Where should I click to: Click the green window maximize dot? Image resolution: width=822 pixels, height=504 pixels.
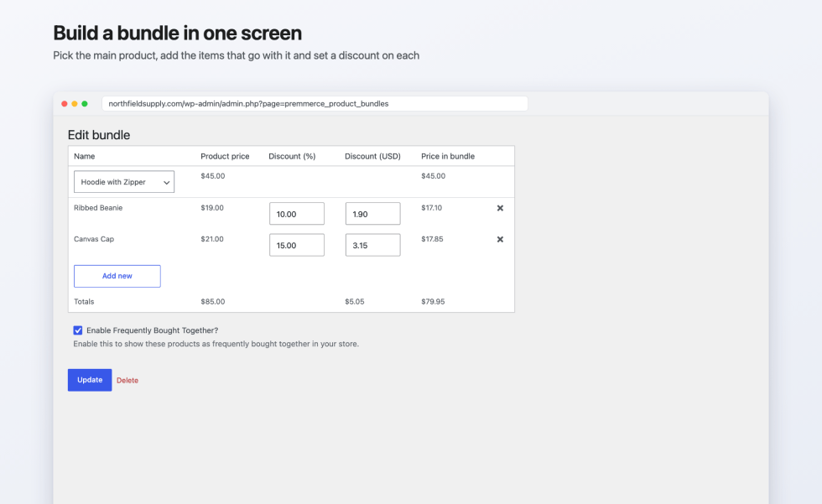click(85, 104)
